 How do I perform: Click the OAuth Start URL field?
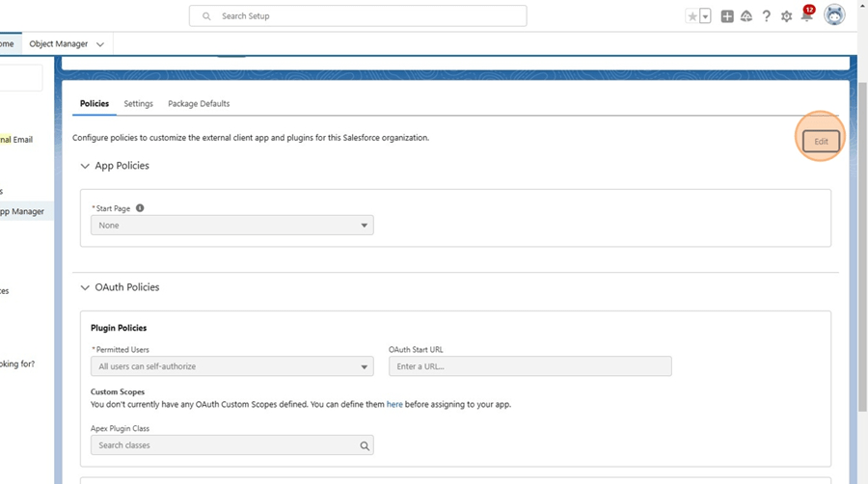tap(529, 366)
